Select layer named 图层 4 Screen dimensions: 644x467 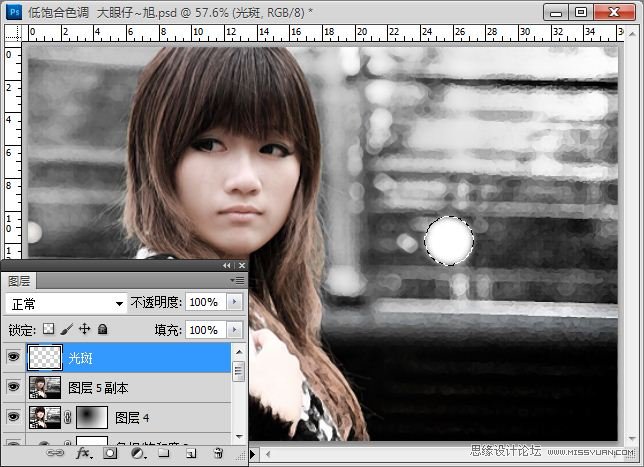click(132, 418)
